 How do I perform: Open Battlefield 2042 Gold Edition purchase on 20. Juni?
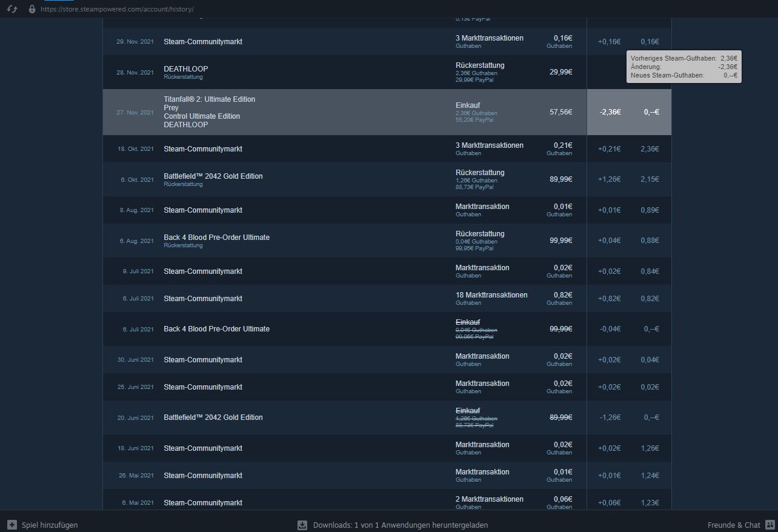pyautogui.click(x=387, y=417)
